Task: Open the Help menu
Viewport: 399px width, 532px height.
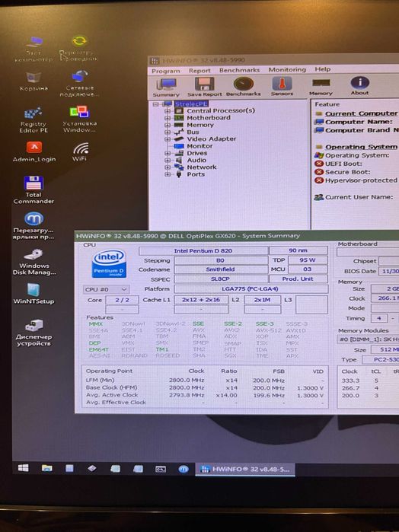Action: coord(323,69)
